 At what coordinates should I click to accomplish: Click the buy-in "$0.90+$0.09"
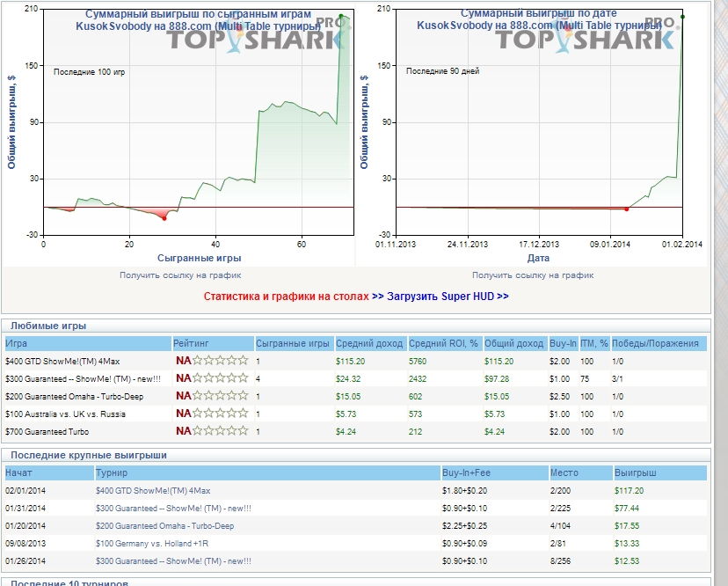coord(465,544)
